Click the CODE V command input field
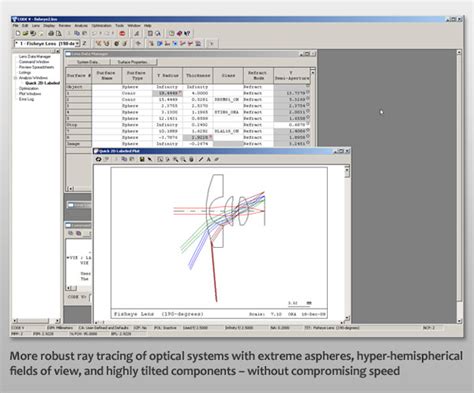Viewport: 474px width, 393px height. [90, 297]
